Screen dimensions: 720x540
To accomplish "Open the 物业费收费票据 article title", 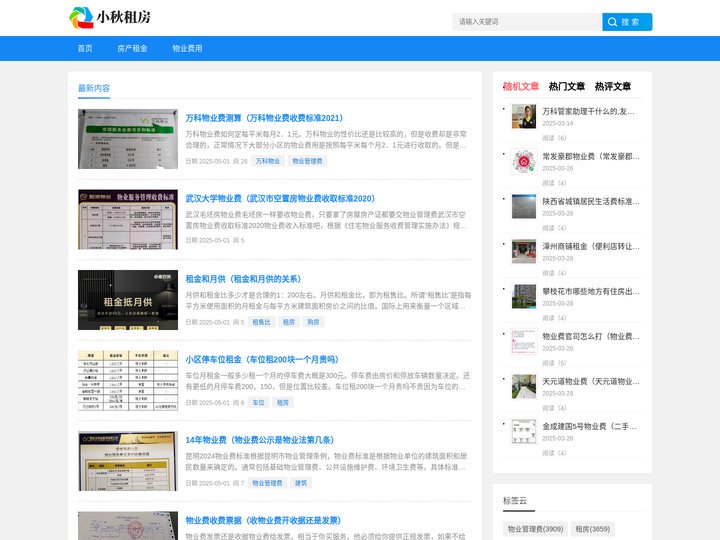I will pos(263,520).
